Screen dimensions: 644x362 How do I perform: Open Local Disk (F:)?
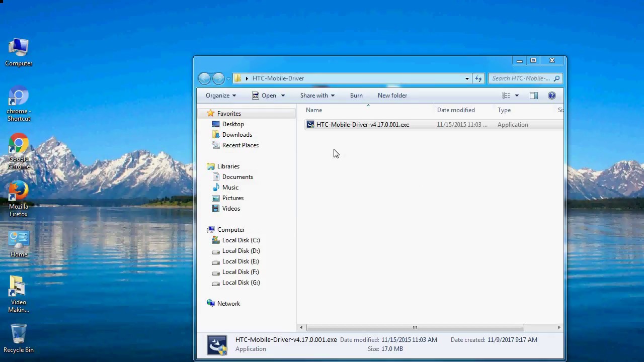[x=240, y=272]
